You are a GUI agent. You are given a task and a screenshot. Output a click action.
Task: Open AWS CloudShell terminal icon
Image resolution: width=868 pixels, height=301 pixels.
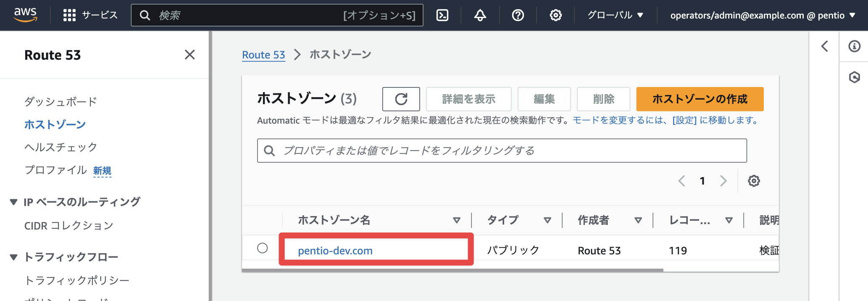tap(442, 16)
